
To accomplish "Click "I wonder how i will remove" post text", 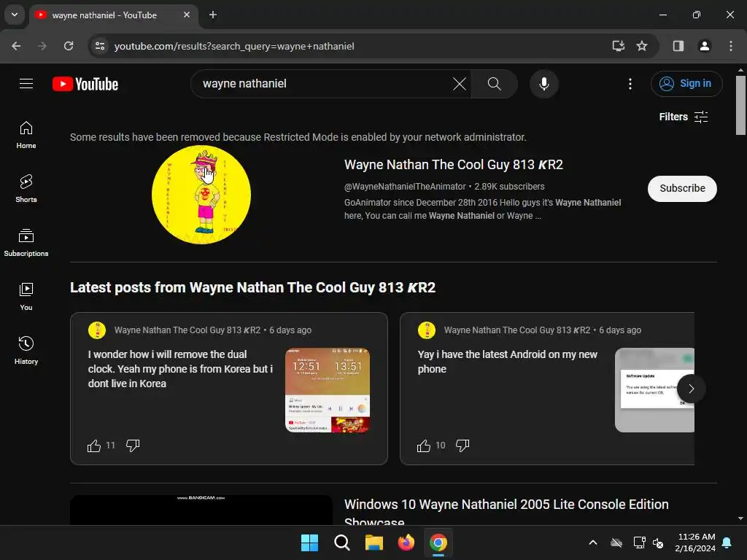I will pyautogui.click(x=181, y=369).
